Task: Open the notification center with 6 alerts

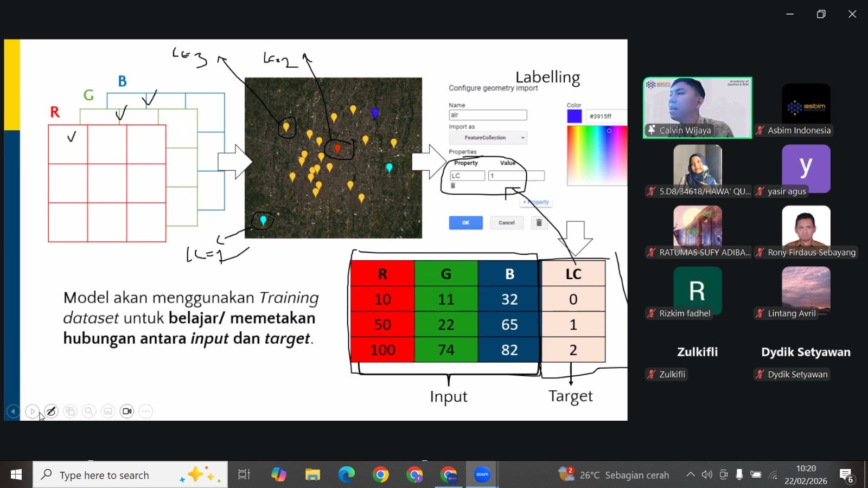Action: (x=846, y=475)
